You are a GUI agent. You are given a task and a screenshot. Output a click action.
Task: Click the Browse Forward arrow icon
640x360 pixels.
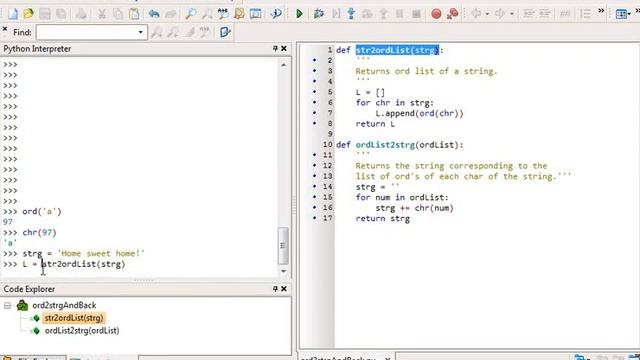coord(500,14)
